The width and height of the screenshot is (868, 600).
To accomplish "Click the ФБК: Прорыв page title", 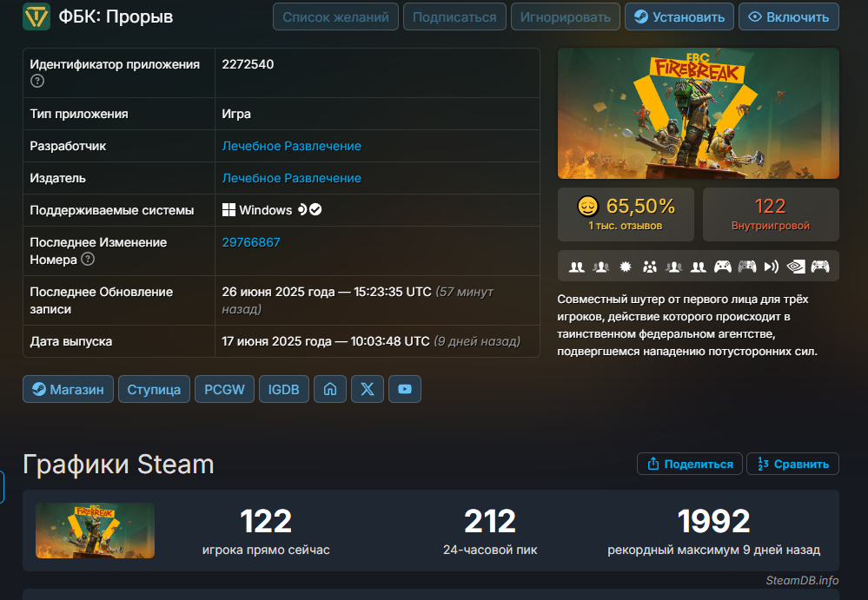I will pos(116,16).
